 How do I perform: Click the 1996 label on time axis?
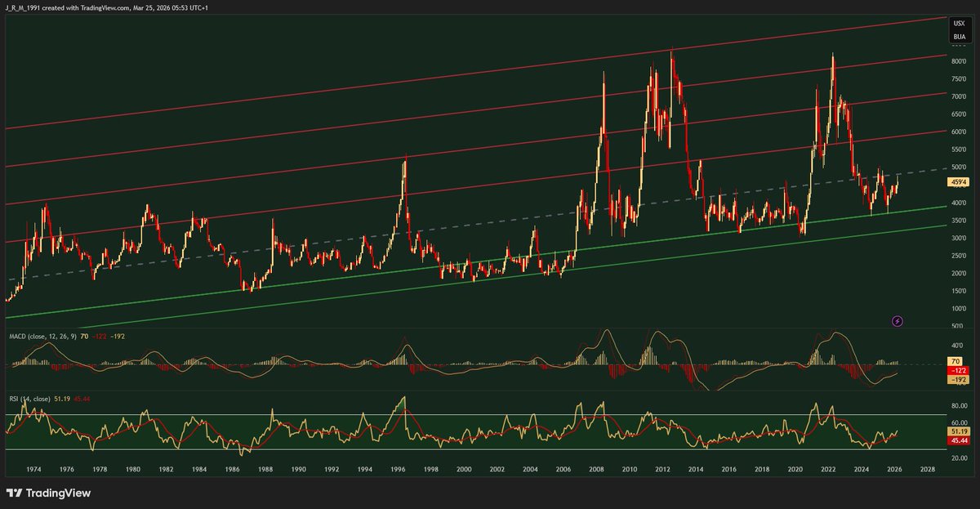398,471
